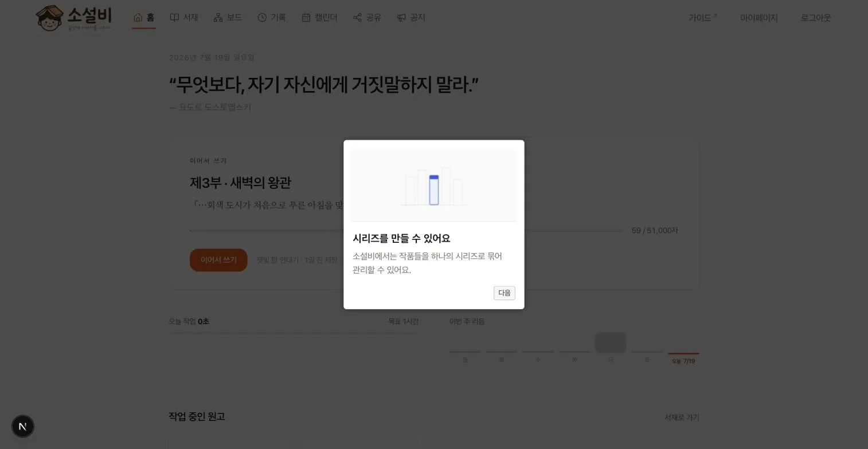Click the 제3부 · 새벽의 왕관 title

[x=240, y=183]
